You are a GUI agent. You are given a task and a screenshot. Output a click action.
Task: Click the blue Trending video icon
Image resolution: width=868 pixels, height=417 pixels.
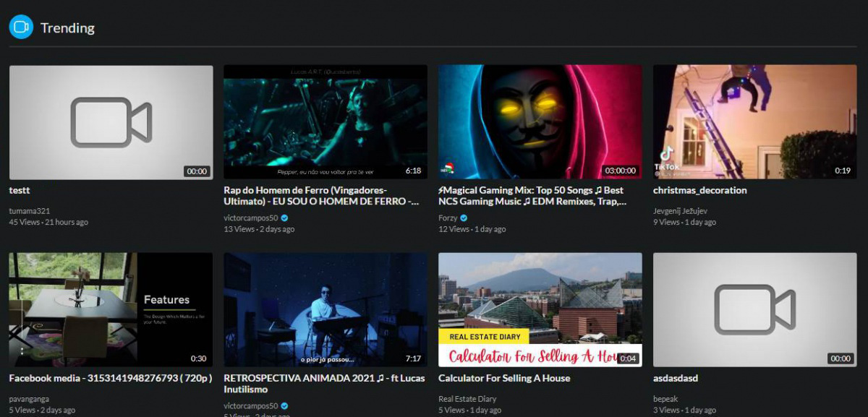pos(21,27)
